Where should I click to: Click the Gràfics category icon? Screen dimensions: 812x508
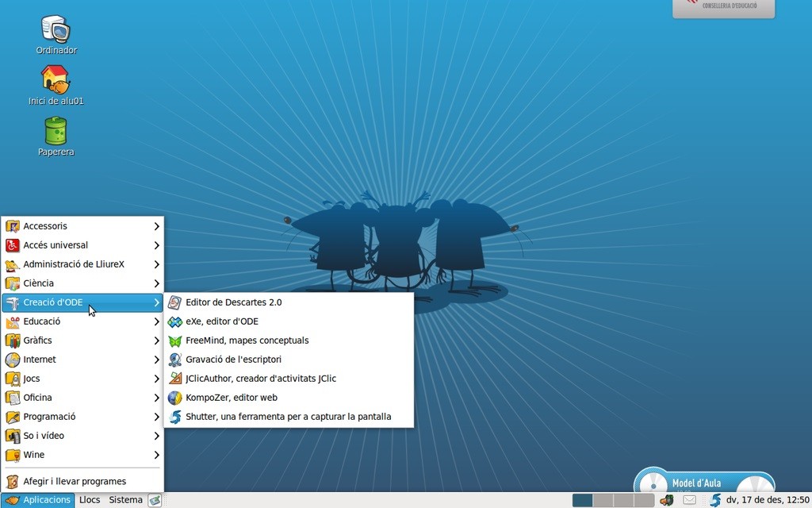pyautogui.click(x=13, y=341)
